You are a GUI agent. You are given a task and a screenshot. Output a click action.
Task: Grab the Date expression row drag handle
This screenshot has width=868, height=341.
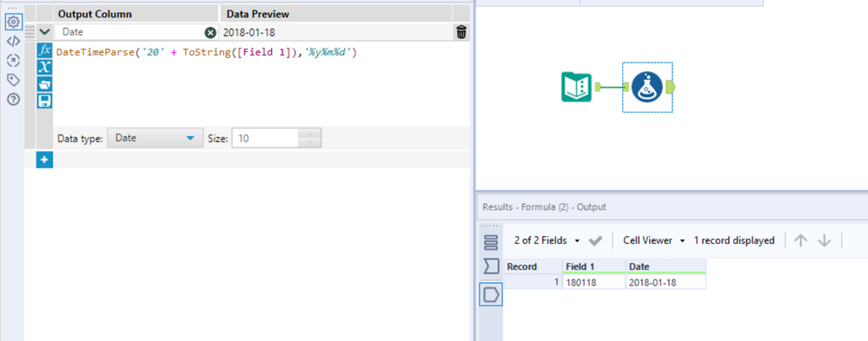pos(30,33)
